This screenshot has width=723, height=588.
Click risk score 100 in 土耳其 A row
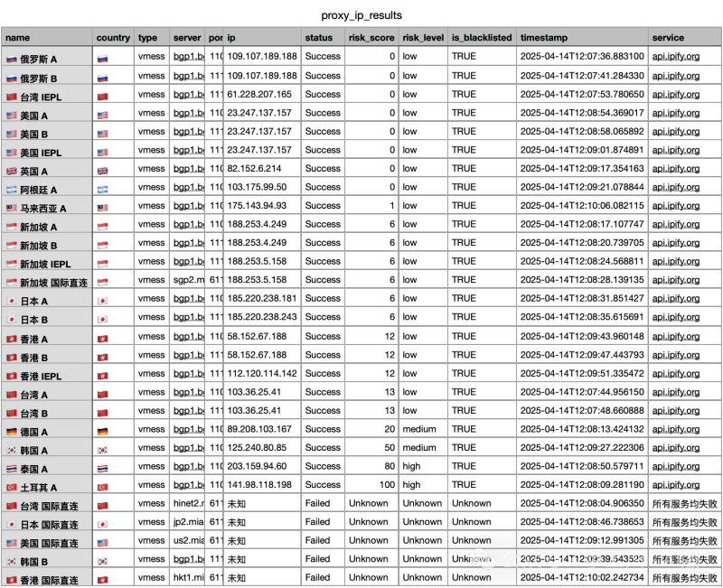coord(387,485)
